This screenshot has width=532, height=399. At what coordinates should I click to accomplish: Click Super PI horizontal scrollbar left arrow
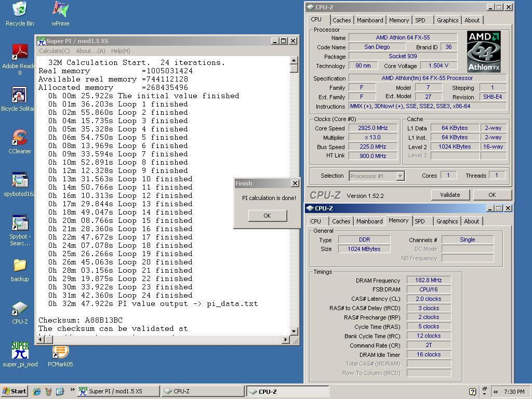pyautogui.click(x=41, y=340)
